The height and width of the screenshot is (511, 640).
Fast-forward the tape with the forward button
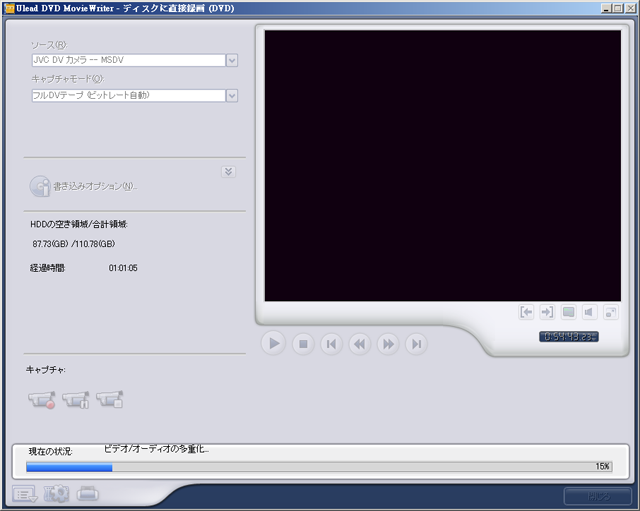[388, 344]
